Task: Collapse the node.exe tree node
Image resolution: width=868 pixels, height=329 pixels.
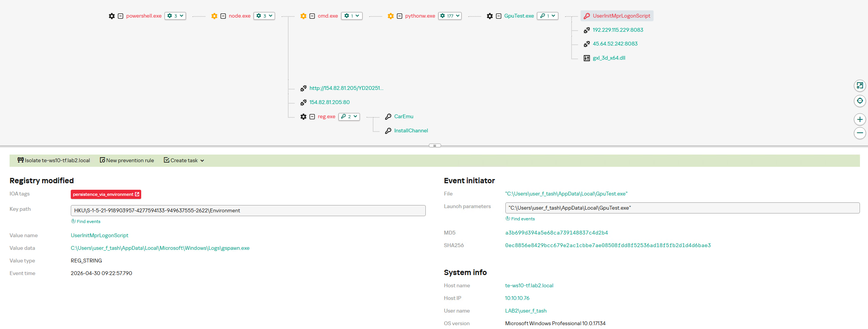Action: (223, 16)
